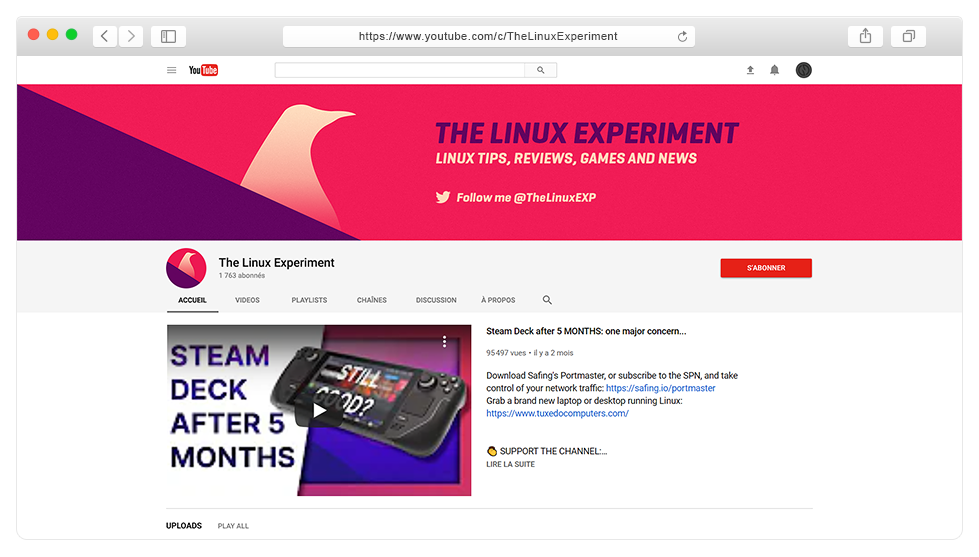Show all tabs with the tabs overview icon

pyautogui.click(x=908, y=36)
